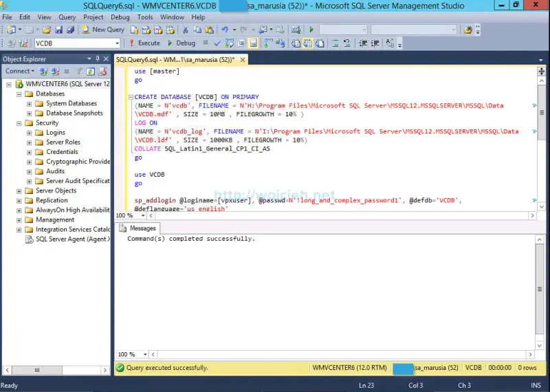The width and height of the screenshot is (550, 392).
Task: Decrease indent using toolbar icon
Action: point(363,43)
